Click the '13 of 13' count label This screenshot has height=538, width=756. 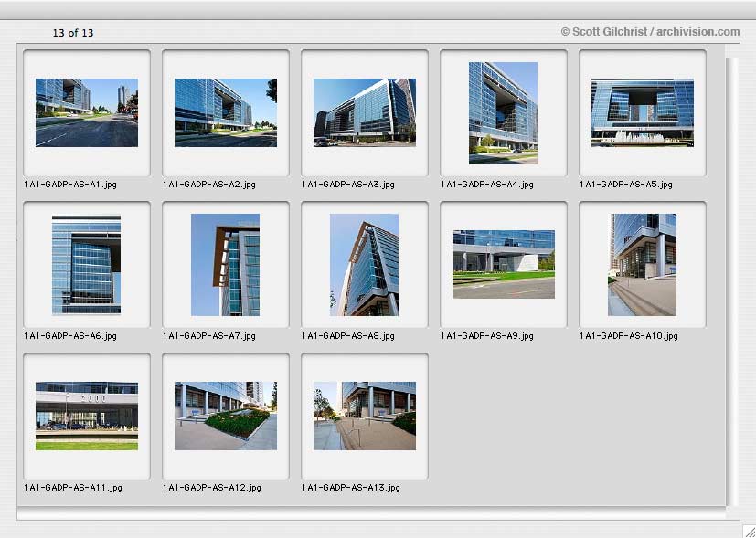73,33
